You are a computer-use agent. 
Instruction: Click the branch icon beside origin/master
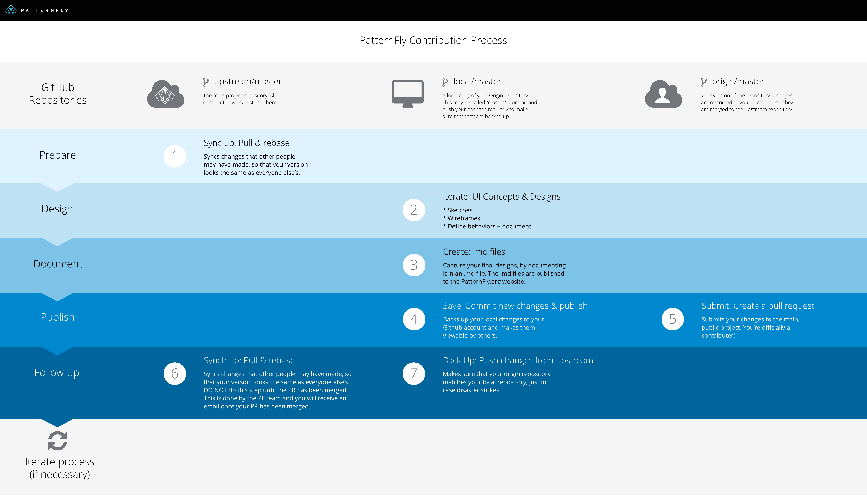click(704, 82)
